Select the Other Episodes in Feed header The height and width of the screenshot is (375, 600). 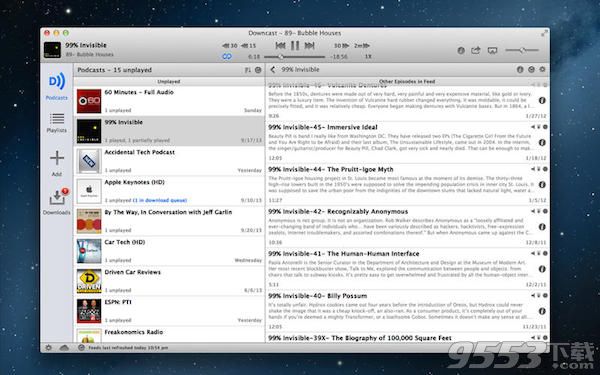407,82
